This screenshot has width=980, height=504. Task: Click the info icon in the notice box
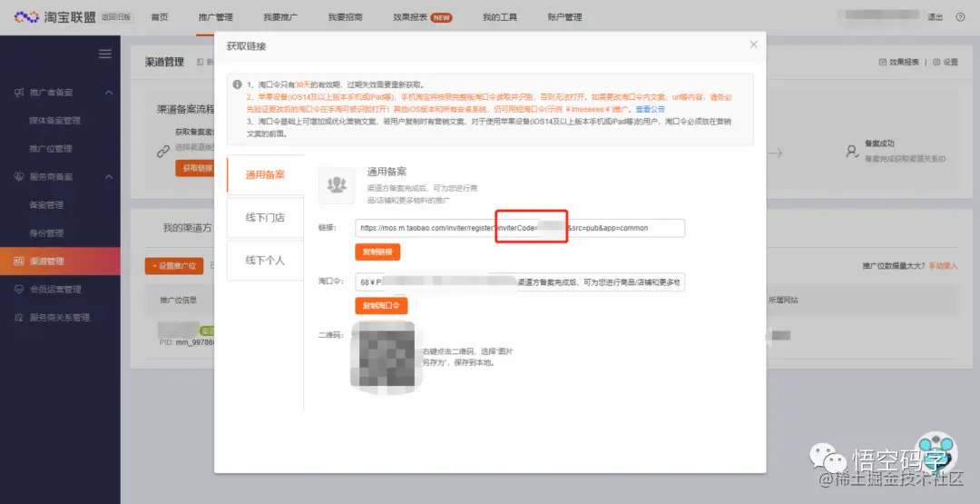(238, 84)
